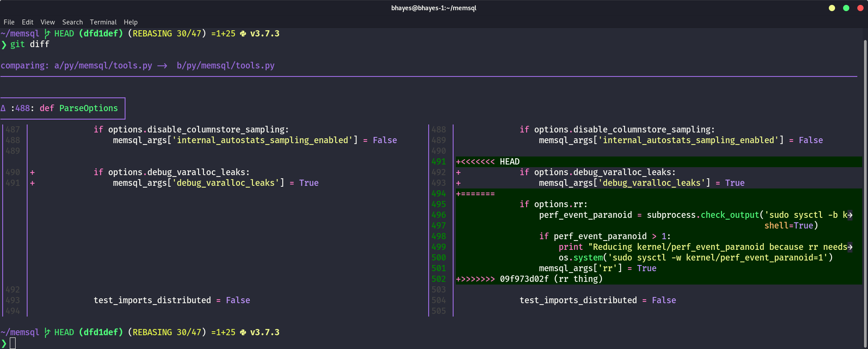Viewport: 868px width, 349px height.
Task: Click the plus marker on right line 492
Action: point(458,172)
